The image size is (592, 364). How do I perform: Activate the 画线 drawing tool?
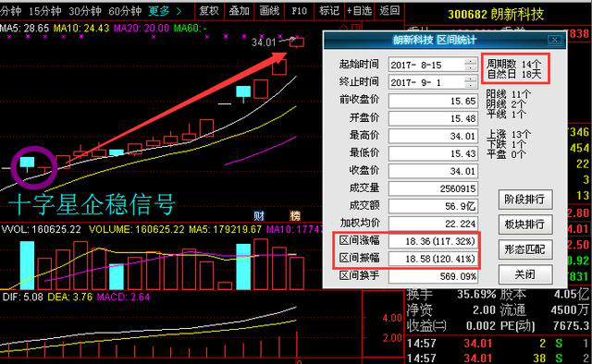pyautogui.click(x=269, y=11)
